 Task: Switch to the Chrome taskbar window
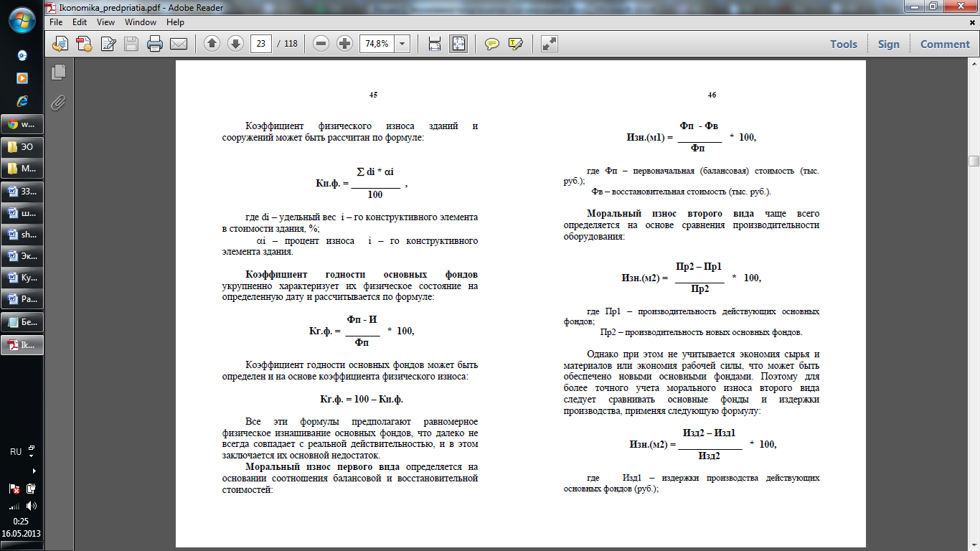[22, 124]
